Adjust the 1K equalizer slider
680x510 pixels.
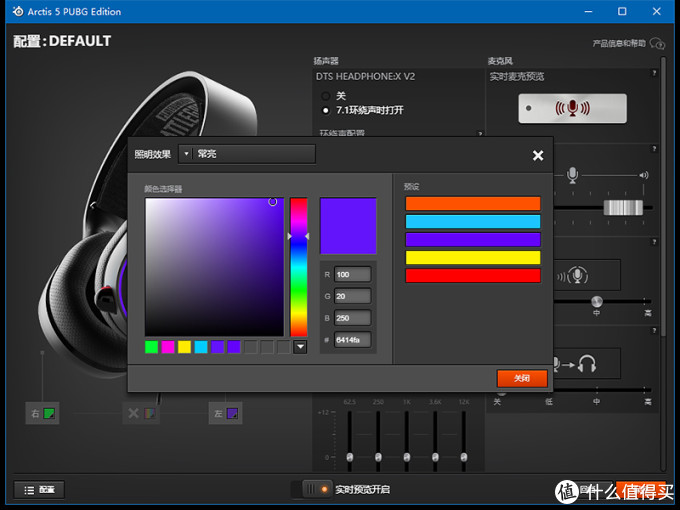point(406,457)
